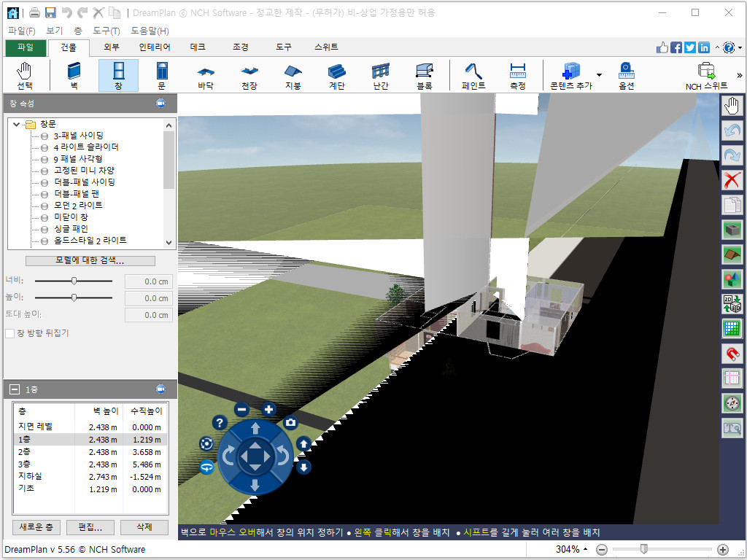Zoom in using the navigation wheel plus button
The image size is (747, 560).
(268, 410)
